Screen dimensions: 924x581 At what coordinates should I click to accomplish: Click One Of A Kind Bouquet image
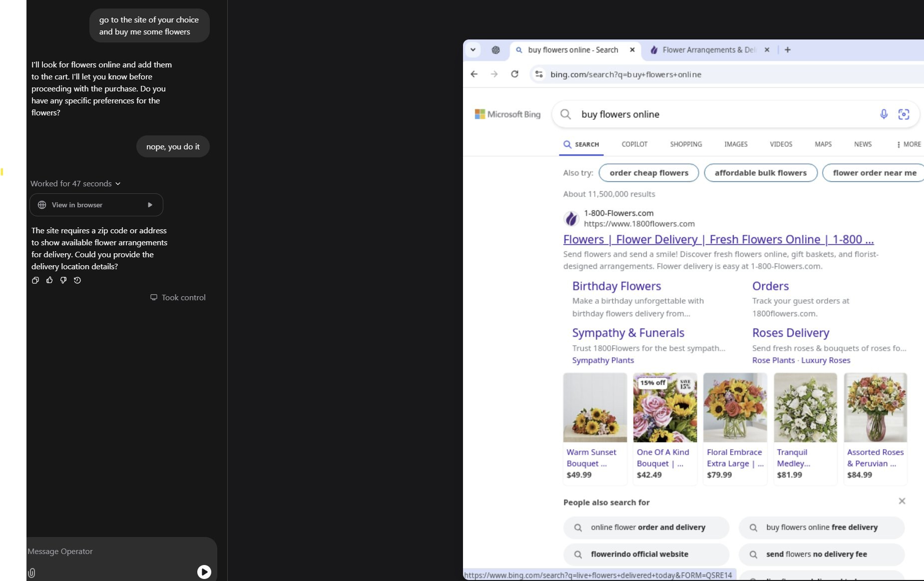click(x=665, y=407)
